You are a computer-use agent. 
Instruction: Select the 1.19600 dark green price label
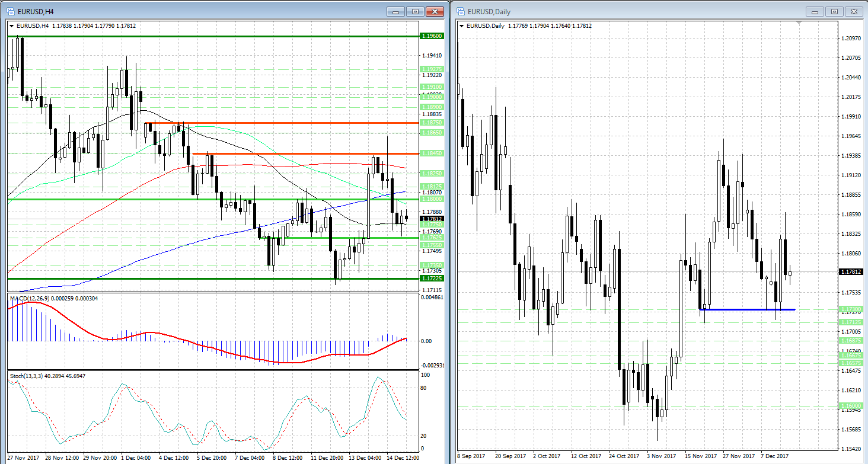[x=430, y=36]
